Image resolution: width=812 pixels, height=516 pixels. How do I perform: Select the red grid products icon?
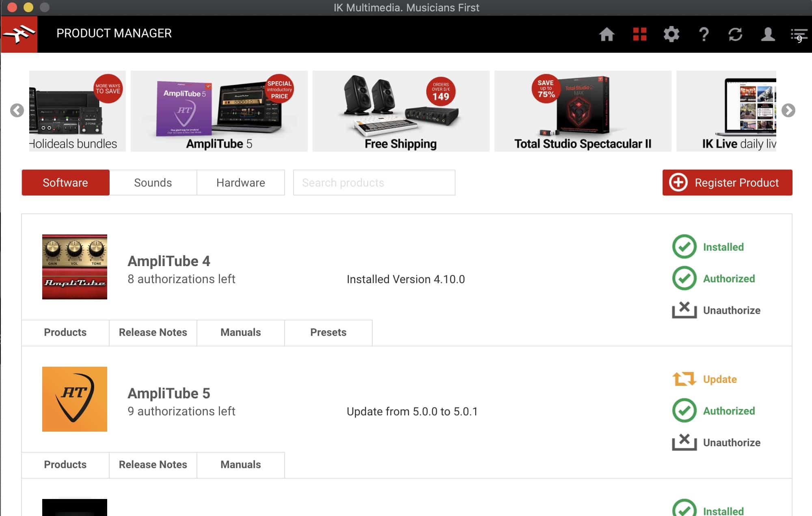coord(639,34)
